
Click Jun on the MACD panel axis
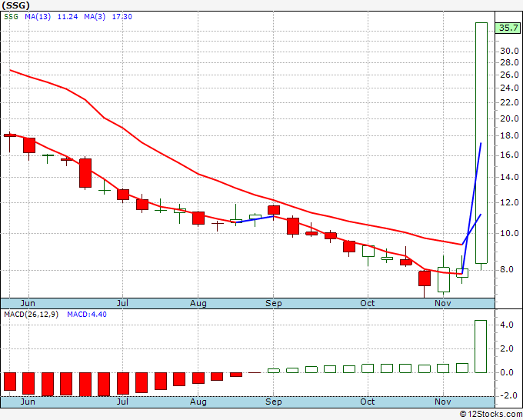(28, 402)
